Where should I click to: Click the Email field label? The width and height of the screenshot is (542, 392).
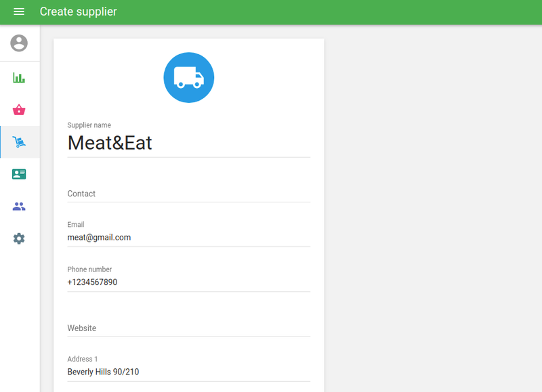coord(76,225)
